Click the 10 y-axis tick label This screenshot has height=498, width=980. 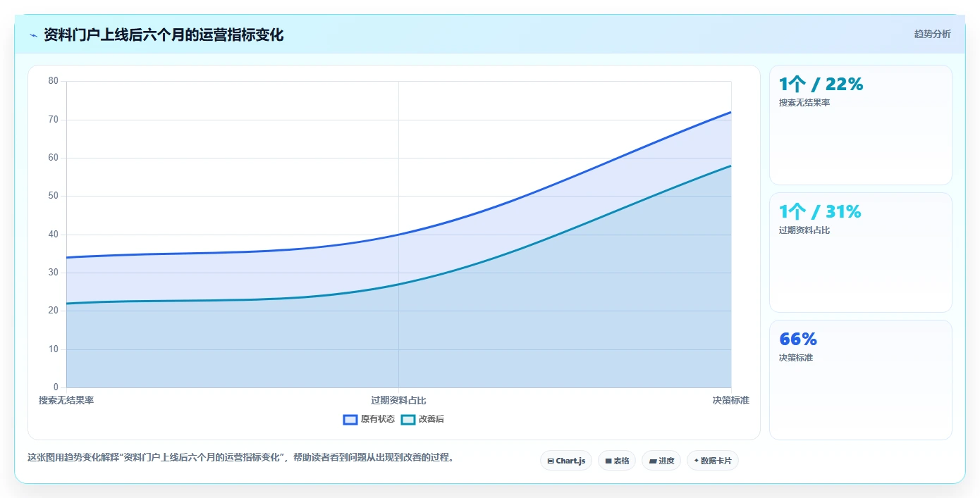(54, 349)
